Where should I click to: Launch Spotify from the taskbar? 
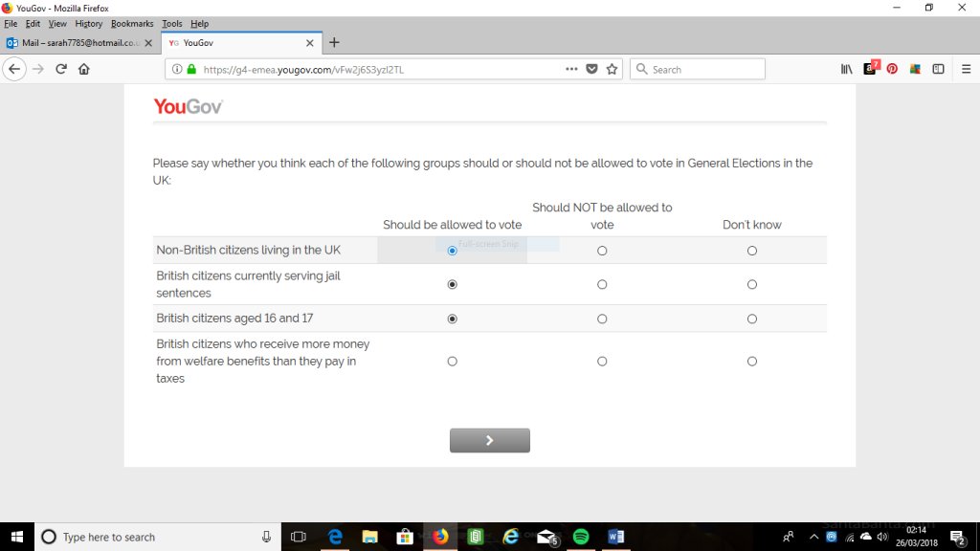[x=581, y=536]
